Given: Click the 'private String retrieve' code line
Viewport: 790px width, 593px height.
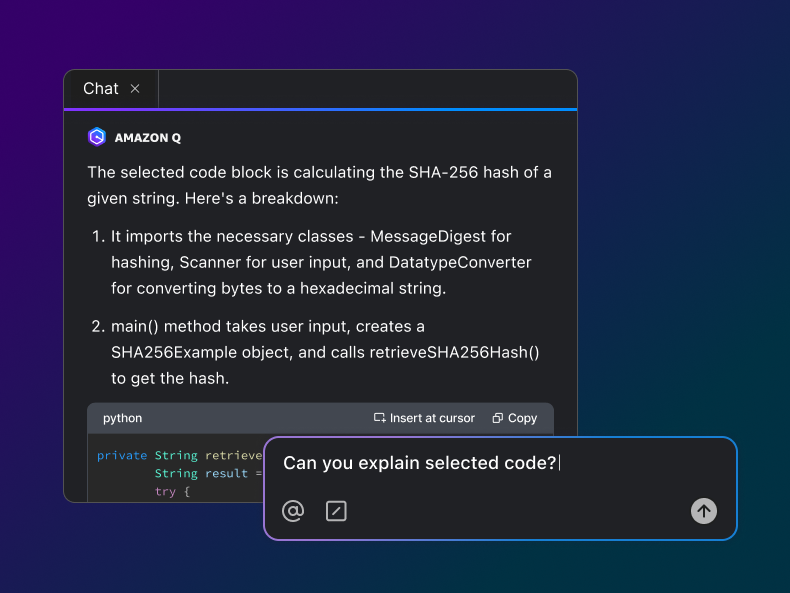Looking at the screenshot, I should [180, 455].
